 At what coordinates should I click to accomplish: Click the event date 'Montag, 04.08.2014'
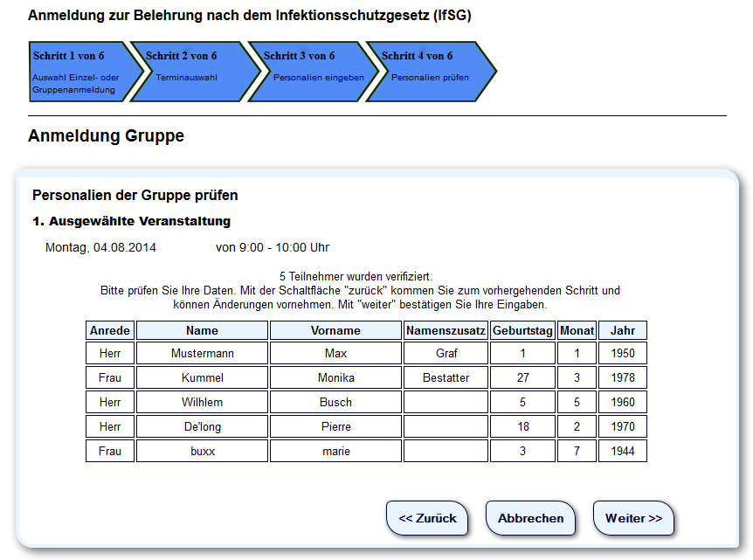tap(100, 248)
